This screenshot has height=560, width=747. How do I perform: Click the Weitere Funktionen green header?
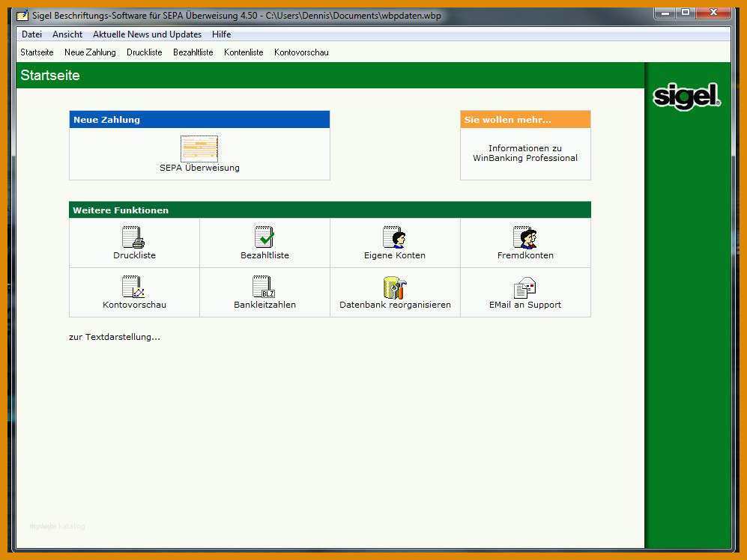330,210
